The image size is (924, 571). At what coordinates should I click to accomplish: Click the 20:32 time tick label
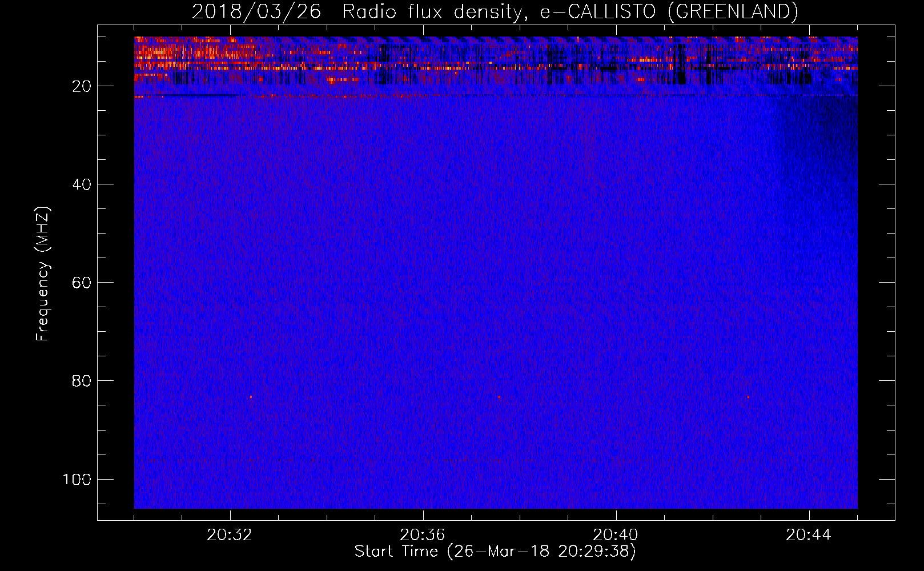[230, 535]
